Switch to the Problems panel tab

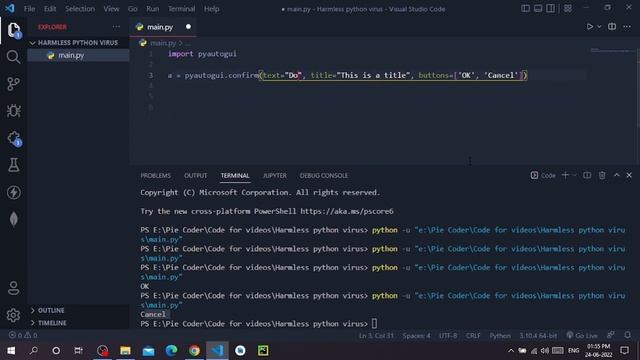click(156, 176)
